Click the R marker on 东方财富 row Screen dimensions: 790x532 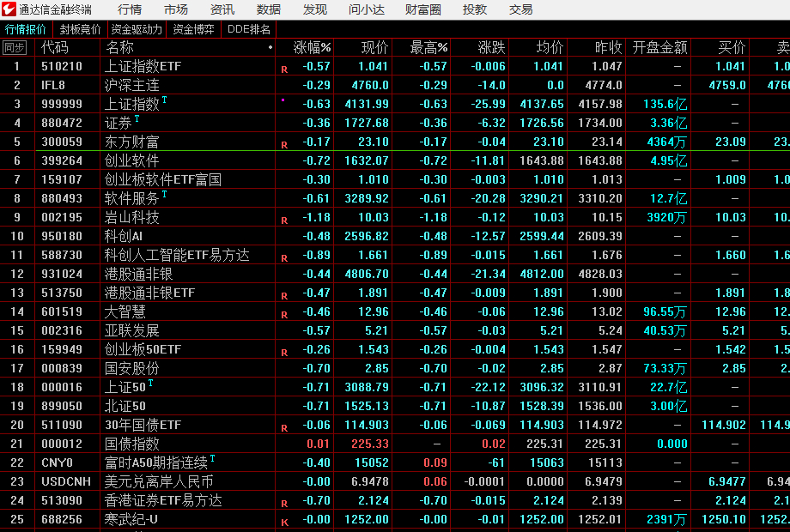[284, 146]
